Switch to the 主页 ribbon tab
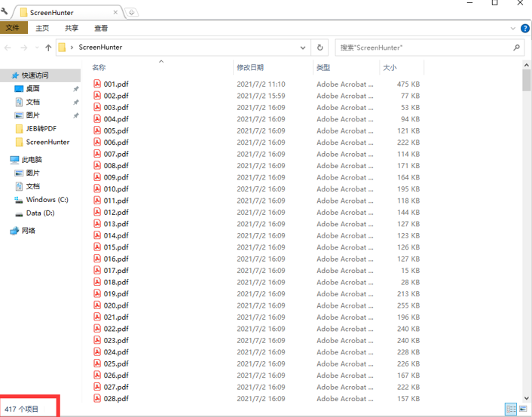 coord(42,28)
